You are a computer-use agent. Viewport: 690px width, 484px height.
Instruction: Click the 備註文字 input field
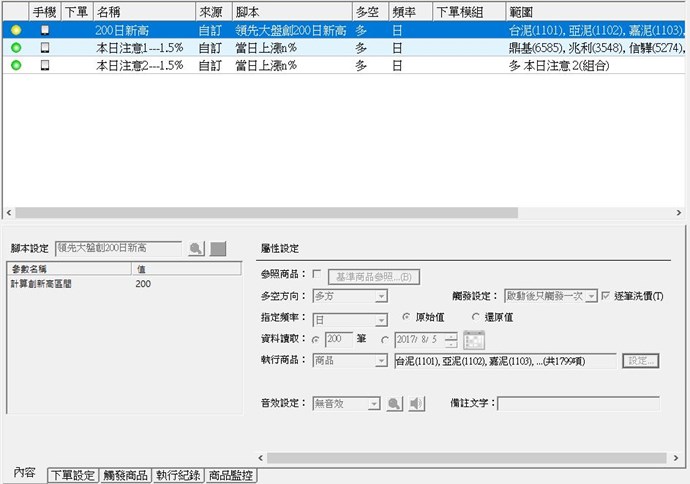tap(578, 404)
